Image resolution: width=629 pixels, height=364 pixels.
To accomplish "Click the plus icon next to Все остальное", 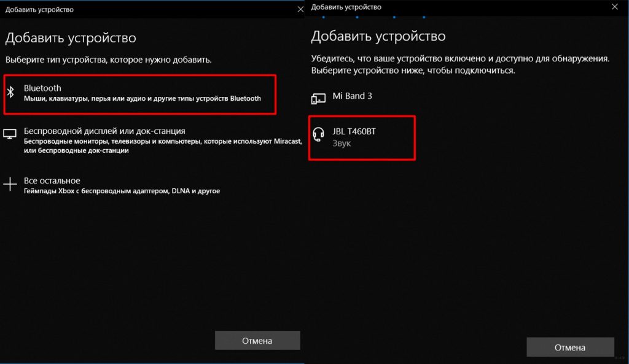I will [11, 183].
